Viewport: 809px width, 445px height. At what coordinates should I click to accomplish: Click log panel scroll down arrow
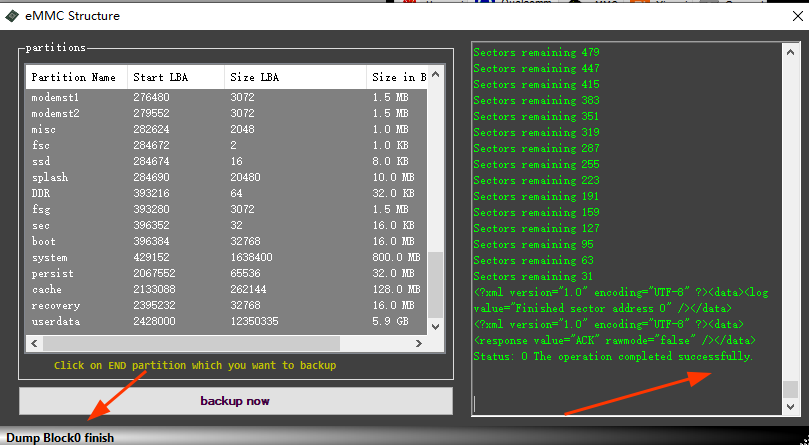click(790, 407)
